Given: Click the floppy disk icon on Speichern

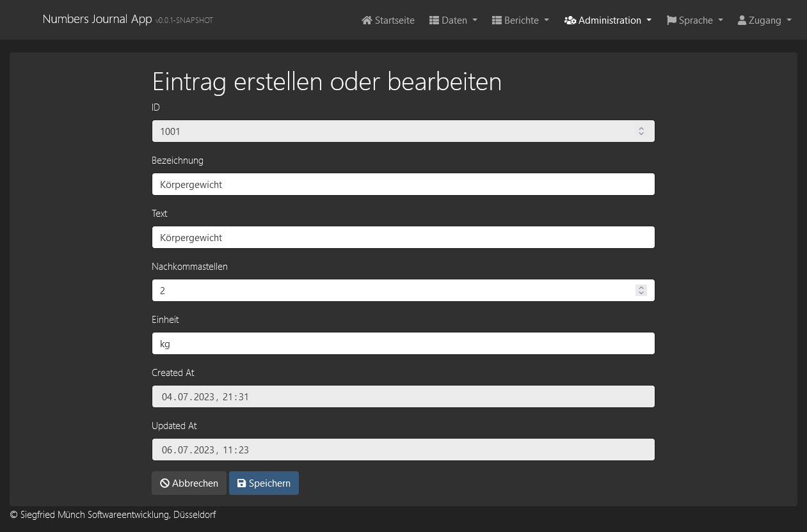Looking at the screenshot, I should pos(241,483).
